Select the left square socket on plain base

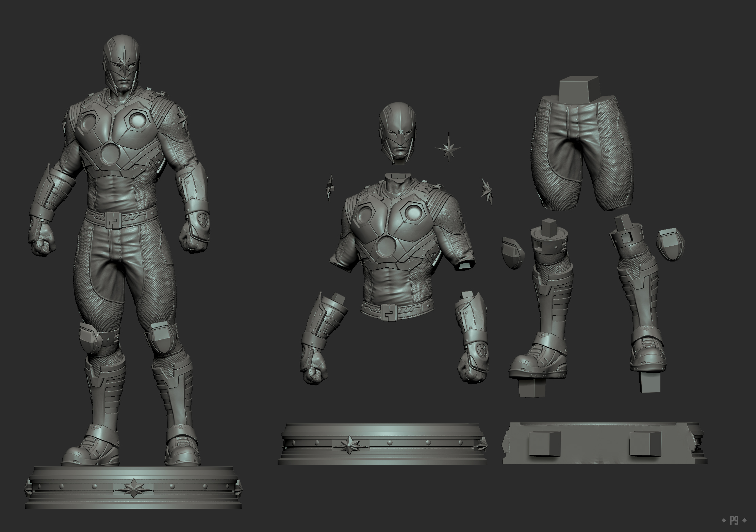(x=544, y=444)
